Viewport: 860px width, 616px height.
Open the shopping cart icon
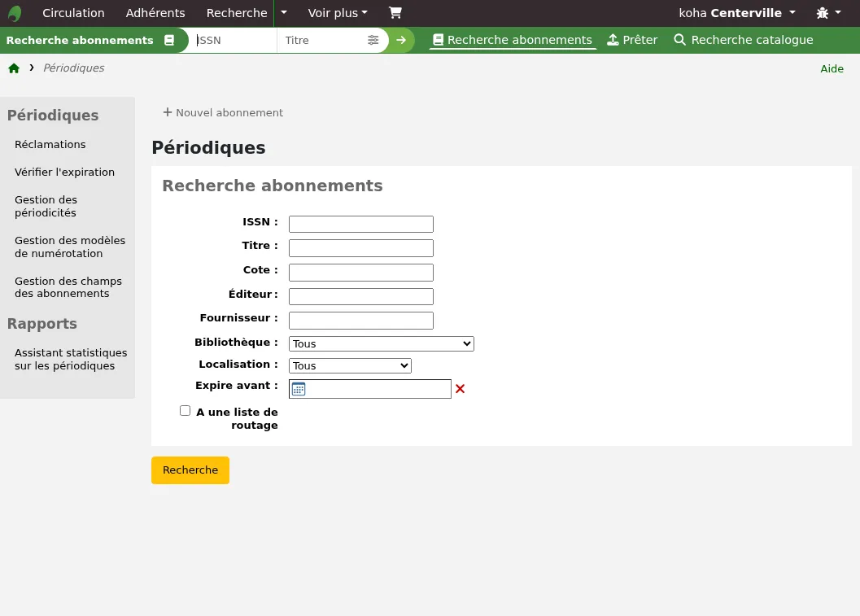pyautogui.click(x=395, y=13)
